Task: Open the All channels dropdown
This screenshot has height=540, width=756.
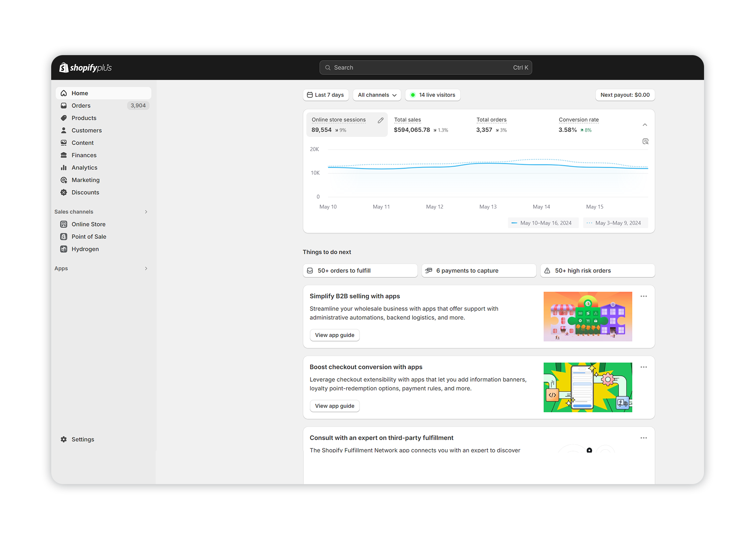Action: tap(376, 95)
